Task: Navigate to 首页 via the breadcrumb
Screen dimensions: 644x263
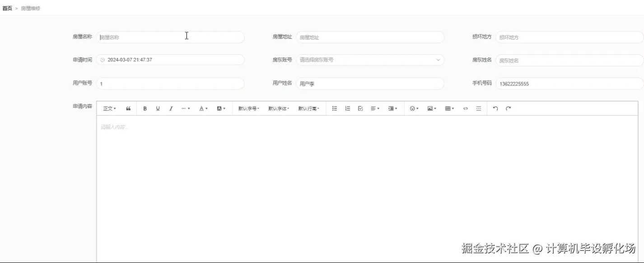Action: pyautogui.click(x=7, y=8)
